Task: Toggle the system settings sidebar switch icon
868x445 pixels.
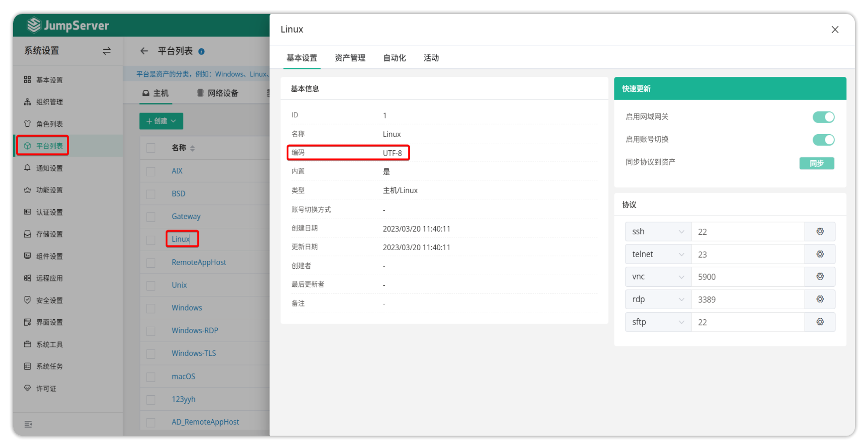Action: (107, 51)
